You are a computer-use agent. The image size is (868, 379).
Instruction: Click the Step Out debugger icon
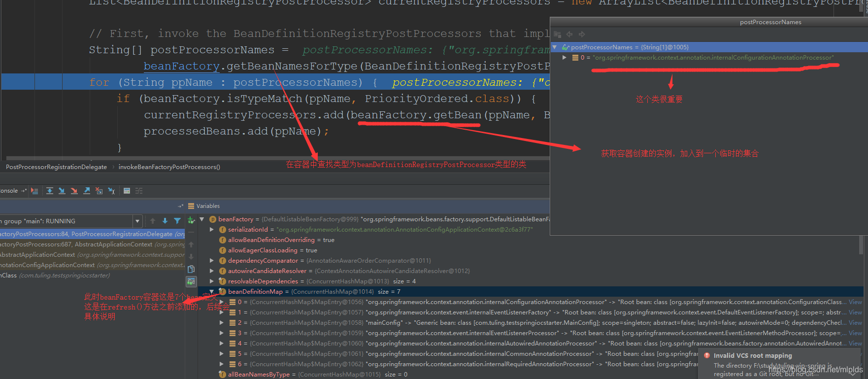point(87,191)
